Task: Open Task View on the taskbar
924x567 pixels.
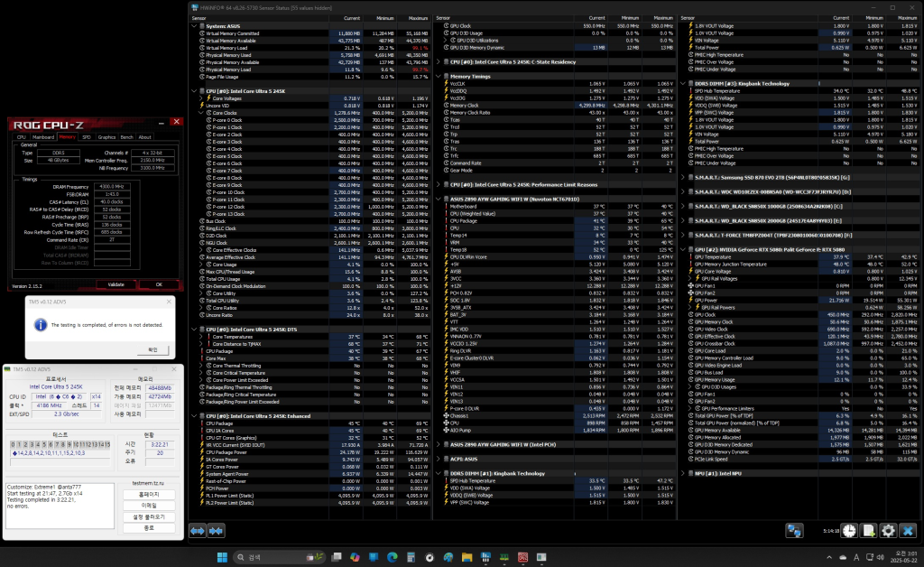Action: [337, 557]
